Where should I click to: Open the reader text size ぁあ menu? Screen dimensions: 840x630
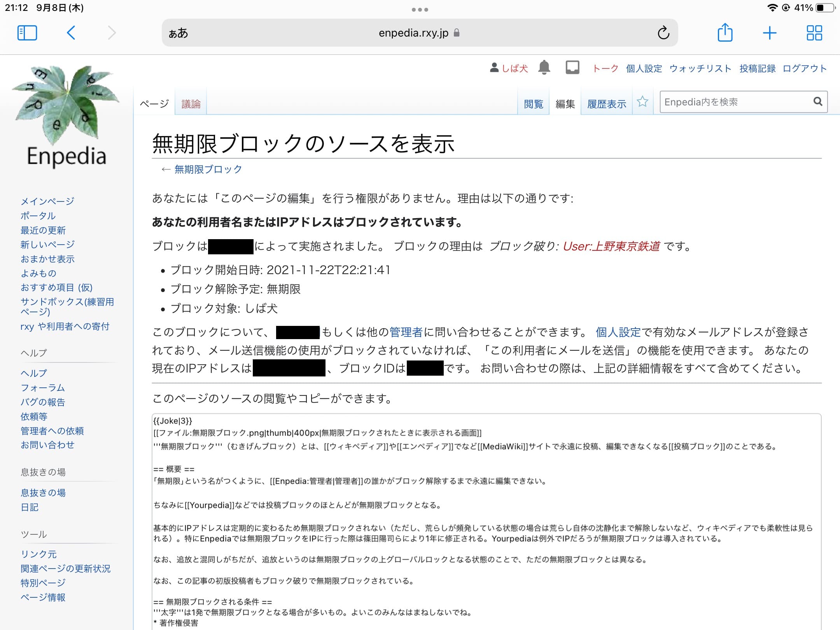pos(178,33)
